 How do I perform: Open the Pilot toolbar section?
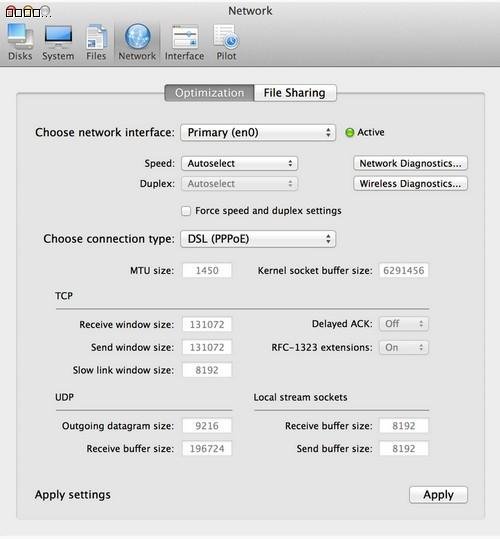226,42
